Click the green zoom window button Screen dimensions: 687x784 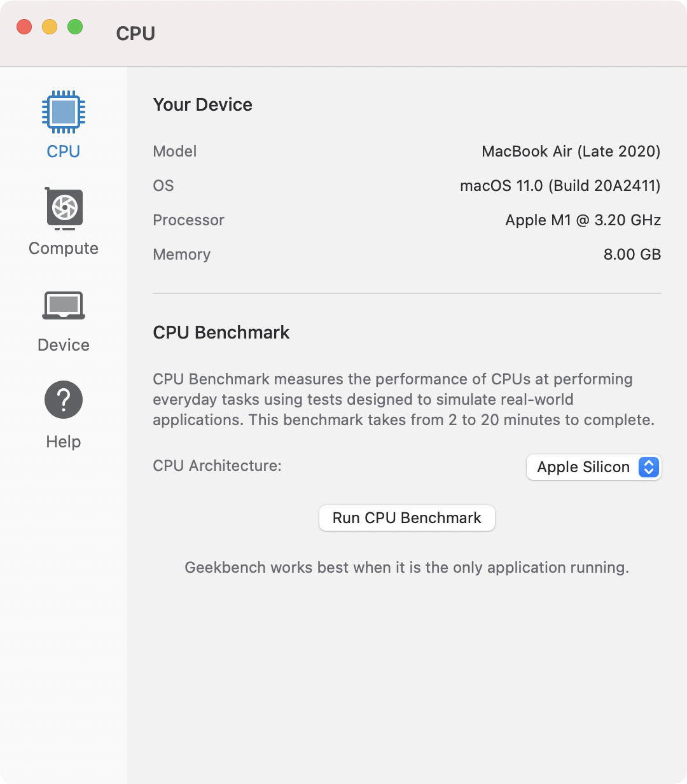tap(75, 27)
